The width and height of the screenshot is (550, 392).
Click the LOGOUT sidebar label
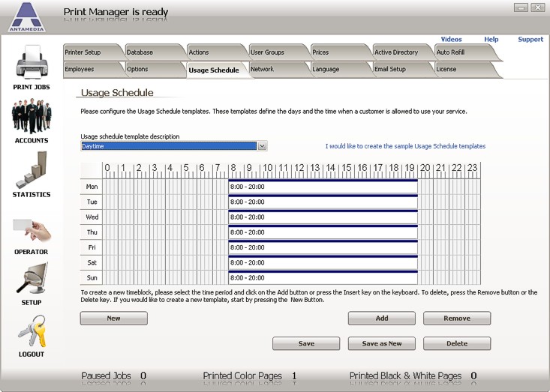tap(32, 355)
